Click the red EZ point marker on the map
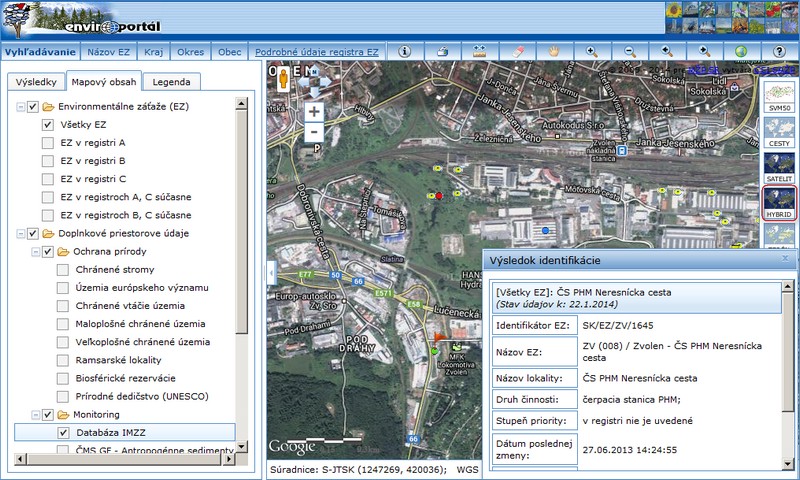 (439, 195)
